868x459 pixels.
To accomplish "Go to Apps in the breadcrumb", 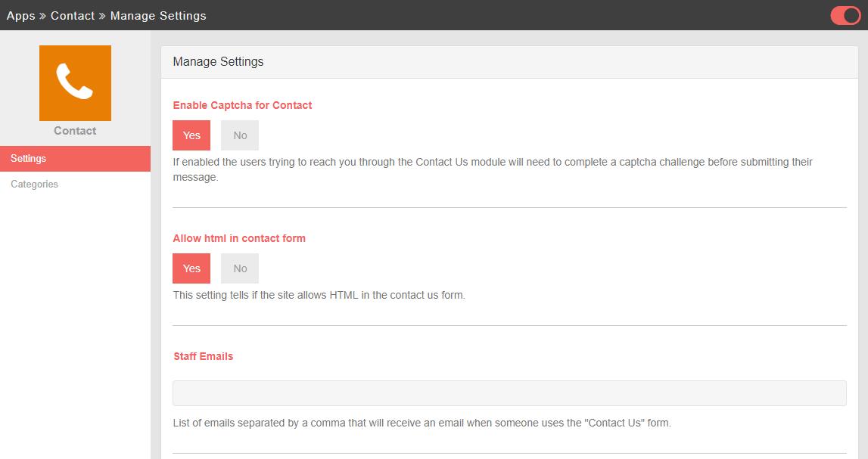I will pyautogui.click(x=21, y=15).
